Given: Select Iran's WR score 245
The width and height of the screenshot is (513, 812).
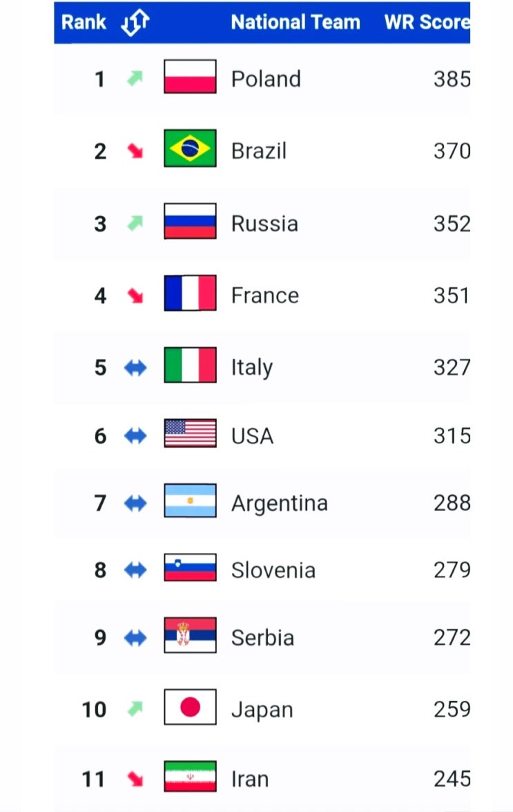Looking at the screenshot, I should (452, 779).
